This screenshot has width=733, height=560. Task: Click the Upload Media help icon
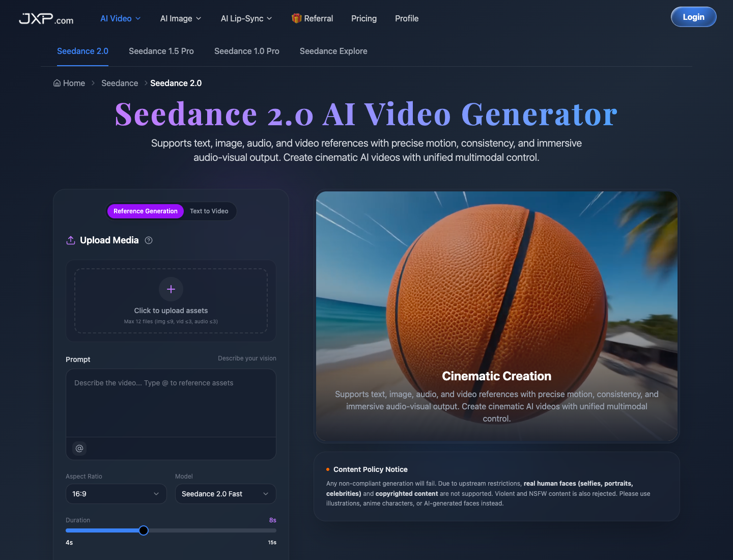click(x=149, y=240)
